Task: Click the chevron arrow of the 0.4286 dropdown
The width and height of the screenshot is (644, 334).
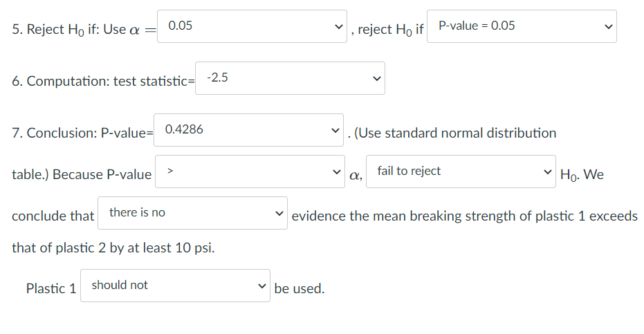Action: (335, 131)
